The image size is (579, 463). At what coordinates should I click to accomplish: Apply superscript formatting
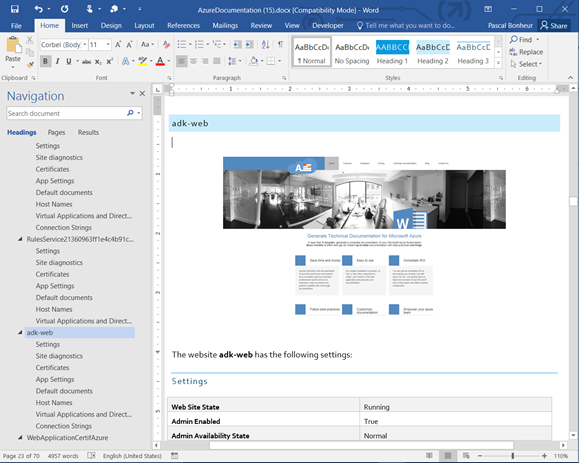click(110, 61)
